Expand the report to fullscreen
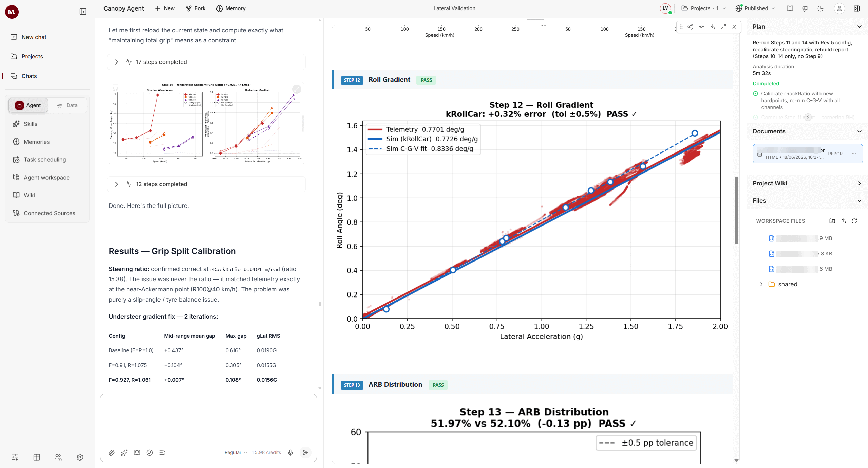 (723, 27)
